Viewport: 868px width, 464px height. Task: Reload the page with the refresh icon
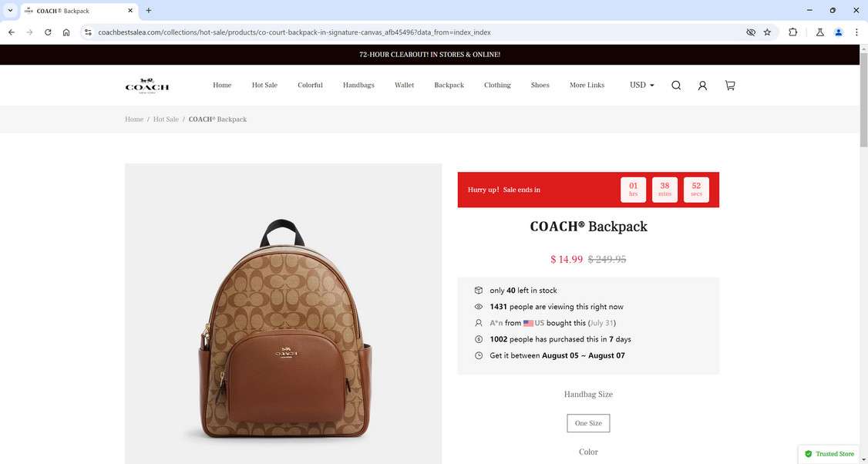point(48,32)
